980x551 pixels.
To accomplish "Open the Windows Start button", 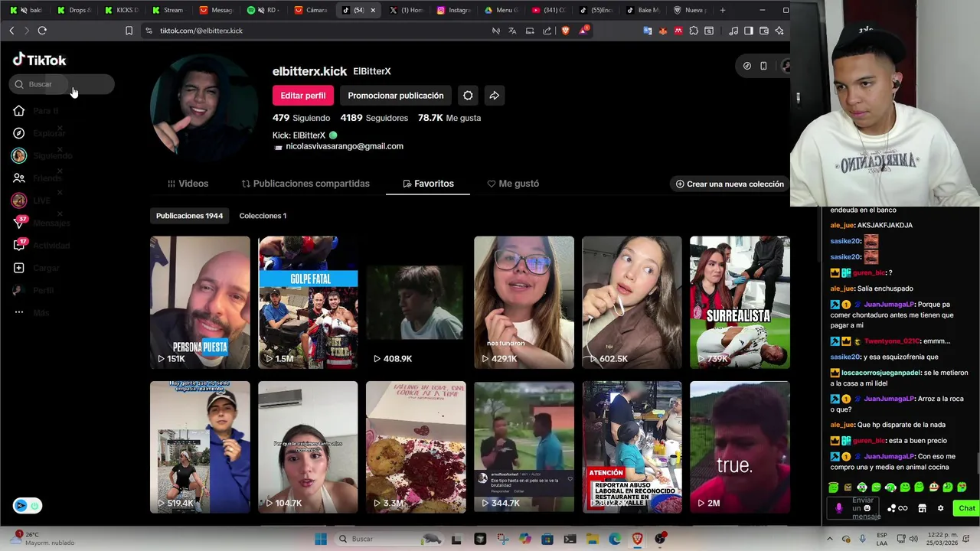I will pyautogui.click(x=321, y=539).
